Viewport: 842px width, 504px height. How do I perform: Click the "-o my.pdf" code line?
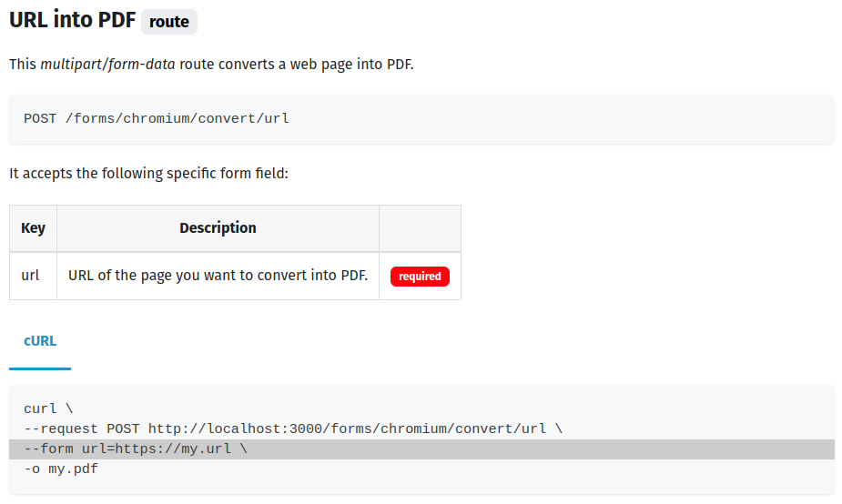61,469
